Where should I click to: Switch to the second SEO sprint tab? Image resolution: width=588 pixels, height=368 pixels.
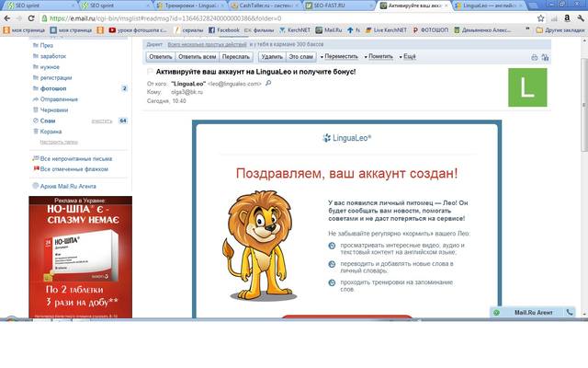[115, 6]
